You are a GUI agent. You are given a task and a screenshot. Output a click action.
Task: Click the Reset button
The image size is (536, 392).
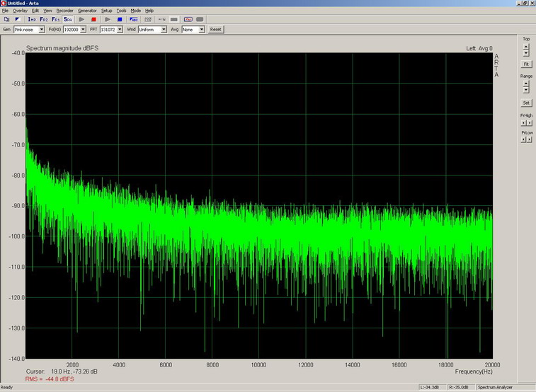coord(215,30)
